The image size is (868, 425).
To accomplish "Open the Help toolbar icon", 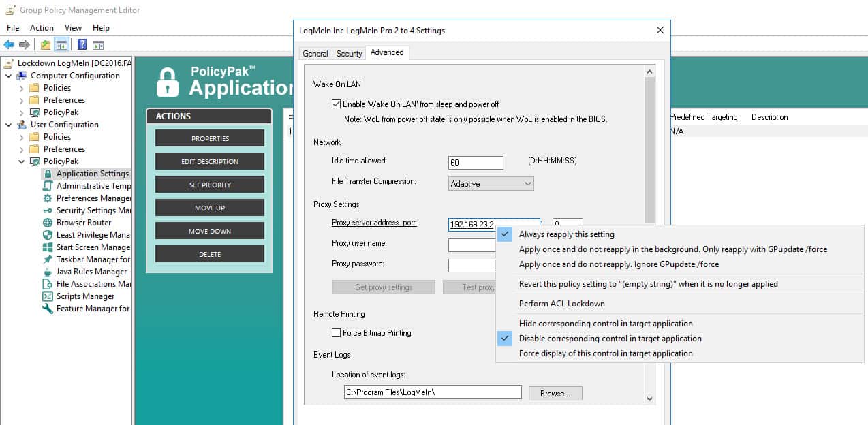I will (82, 45).
